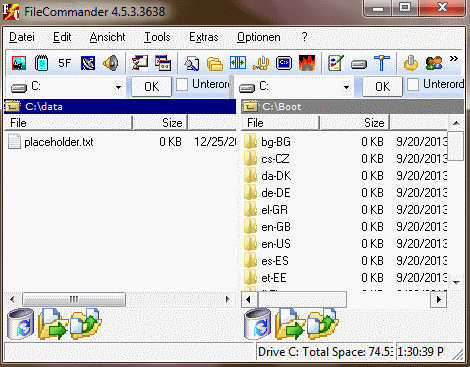This screenshot has width=470, height=367.
Task: Open the notepad text editor icon
Action: (41, 63)
